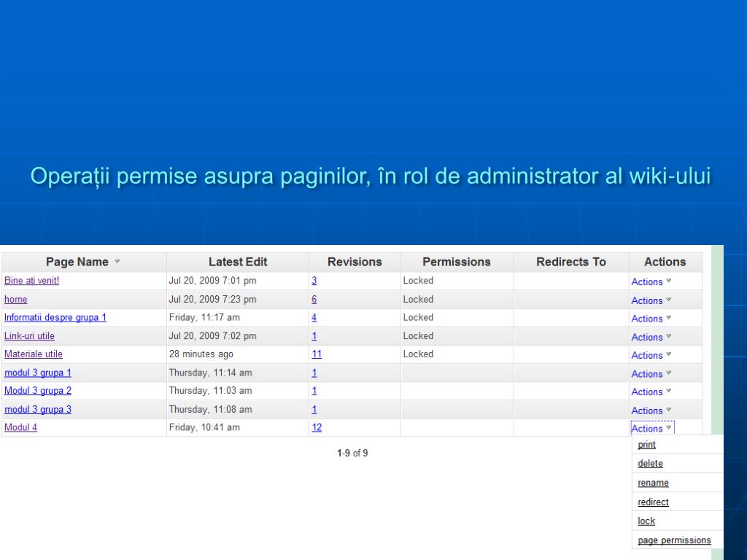Screen dimensions: 747x560
Task: Choose 'page permissions' from the Actions menu
Action: click(674, 540)
